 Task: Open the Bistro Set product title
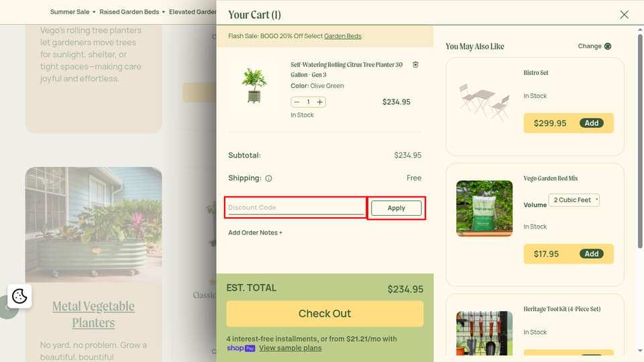point(535,72)
